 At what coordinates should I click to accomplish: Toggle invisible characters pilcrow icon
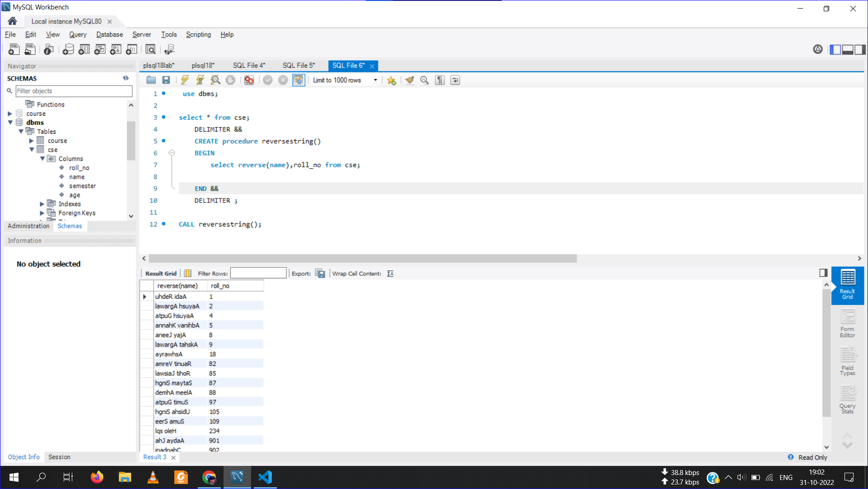tap(440, 80)
